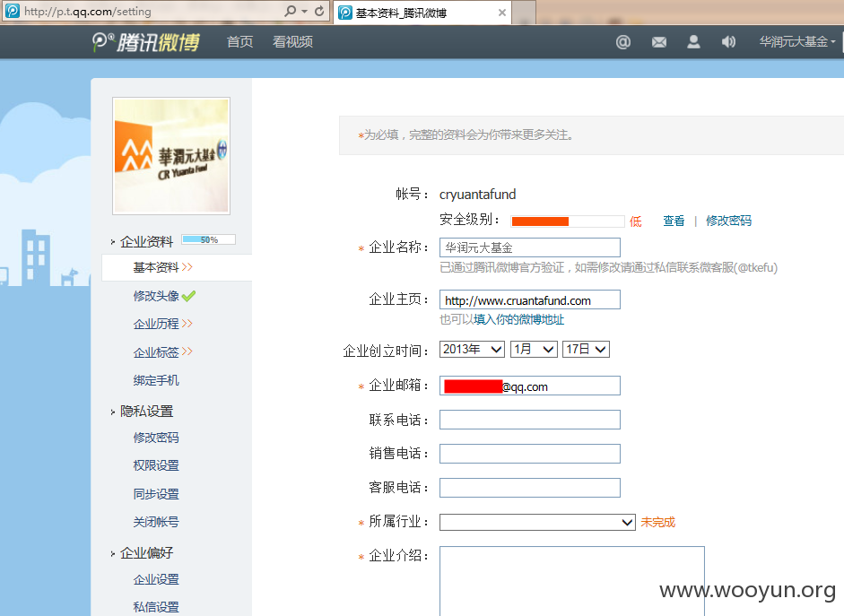Click the site favicon in address bar
The height and width of the screenshot is (616, 844).
(x=13, y=11)
